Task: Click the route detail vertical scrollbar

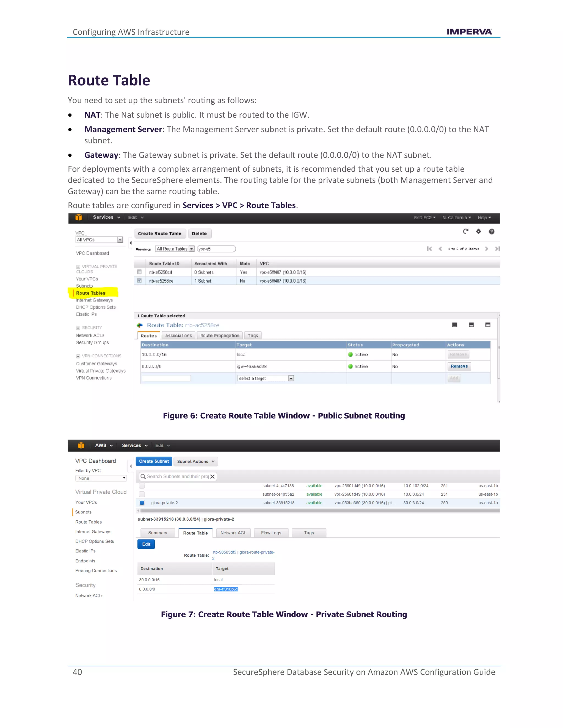Action: [499, 348]
